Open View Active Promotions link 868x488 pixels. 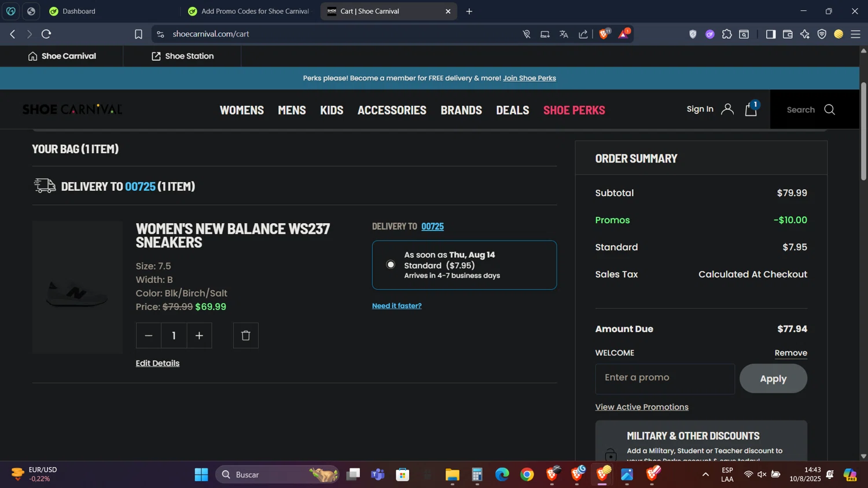[642, 407]
